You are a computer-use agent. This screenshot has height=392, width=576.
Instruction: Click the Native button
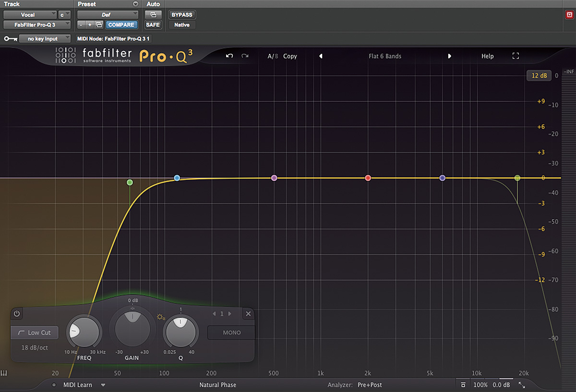(182, 24)
